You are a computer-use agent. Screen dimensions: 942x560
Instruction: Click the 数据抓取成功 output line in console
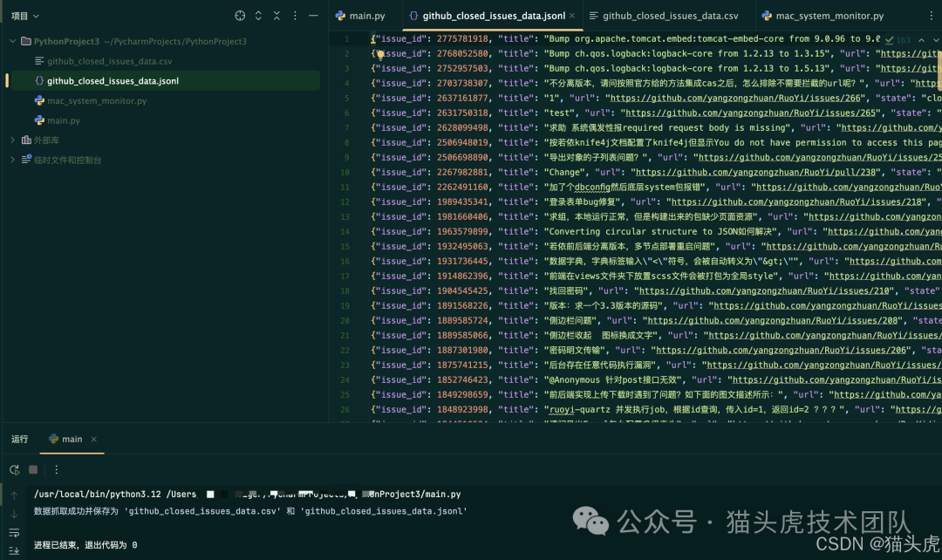(x=250, y=511)
